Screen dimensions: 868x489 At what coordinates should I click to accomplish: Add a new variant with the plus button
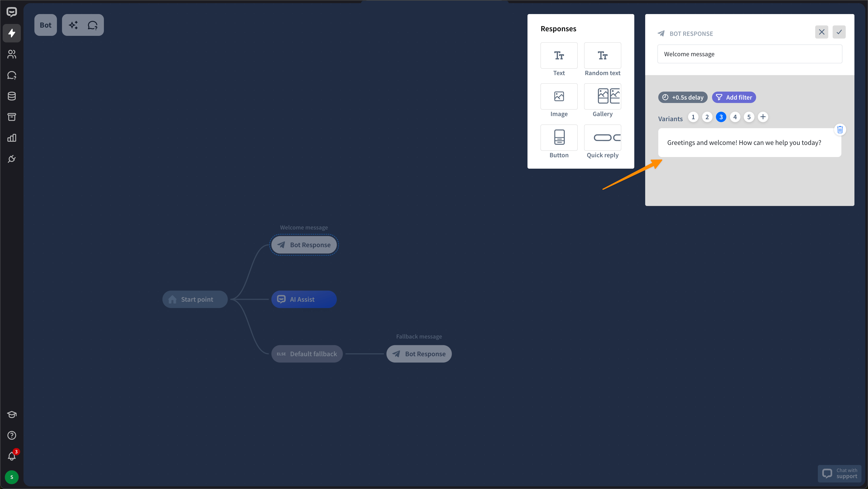click(x=763, y=117)
